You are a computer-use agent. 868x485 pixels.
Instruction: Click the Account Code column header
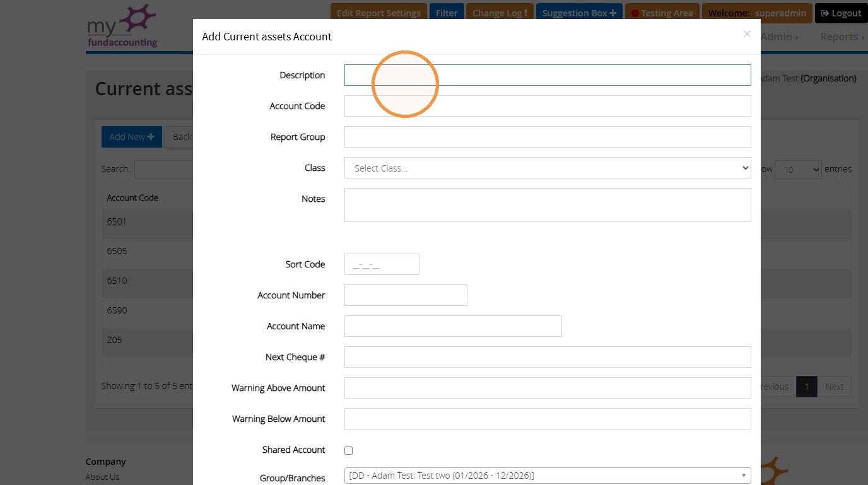[x=132, y=197]
